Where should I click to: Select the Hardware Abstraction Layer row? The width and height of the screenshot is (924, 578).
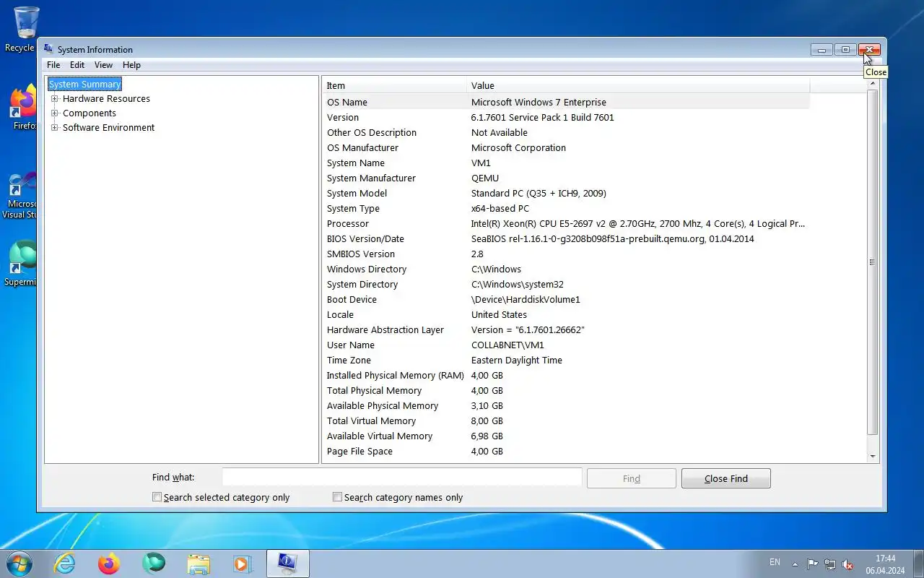tap(566, 330)
